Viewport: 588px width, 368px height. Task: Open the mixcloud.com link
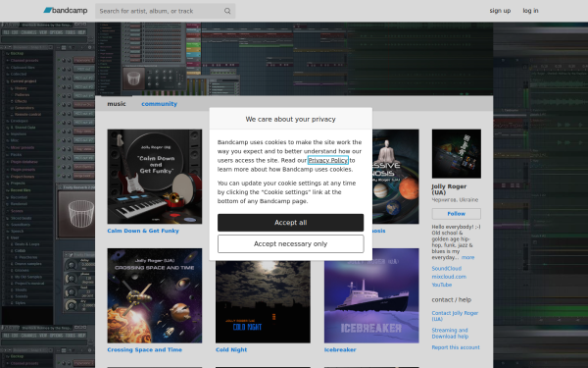449,277
